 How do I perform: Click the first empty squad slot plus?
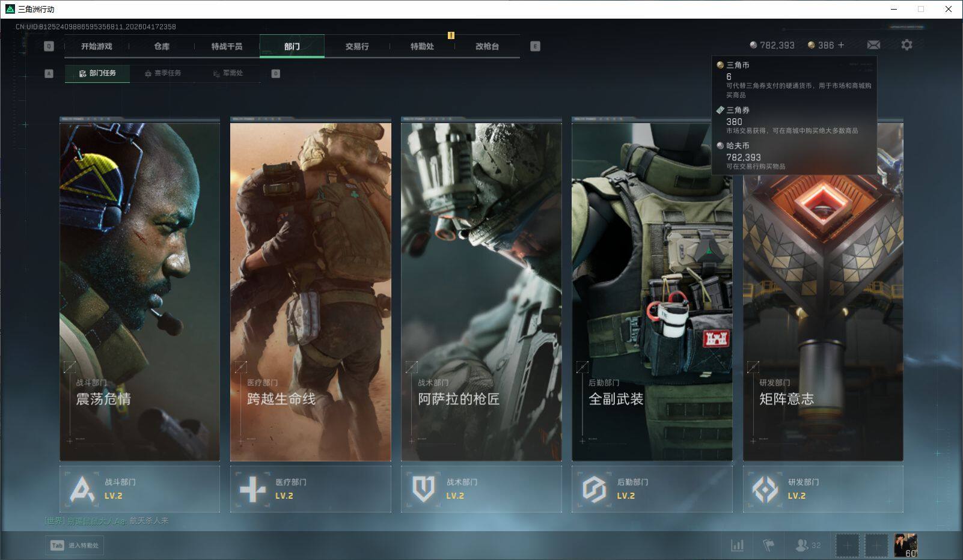click(x=848, y=546)
